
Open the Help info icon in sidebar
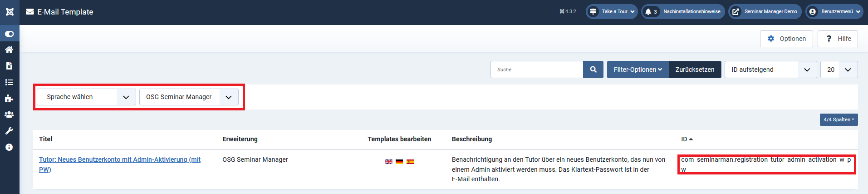(x=9, y=147)
